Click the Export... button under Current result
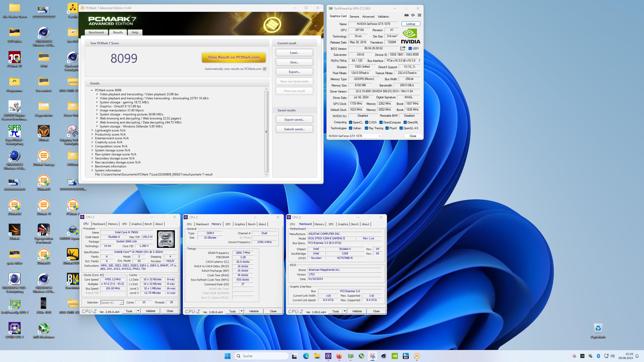This screenshot has height=362, width=644. pyautogui.click(x=294, y=72)
